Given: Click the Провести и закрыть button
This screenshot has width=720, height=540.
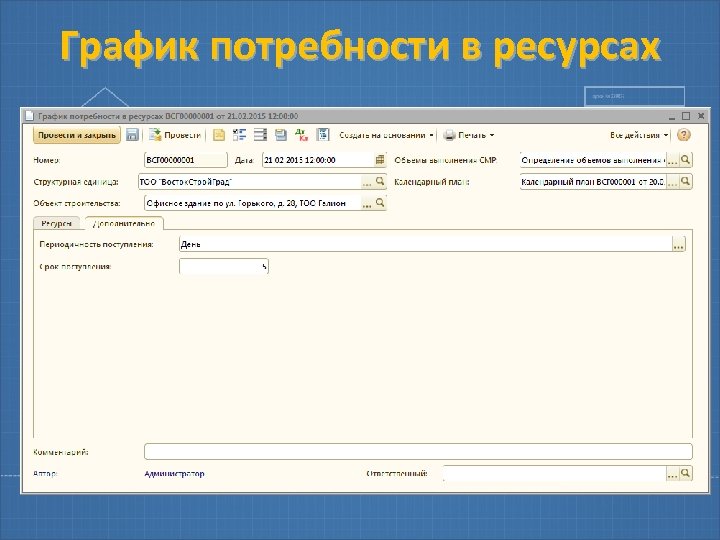Looking at the screenshot, I should 77,135.
